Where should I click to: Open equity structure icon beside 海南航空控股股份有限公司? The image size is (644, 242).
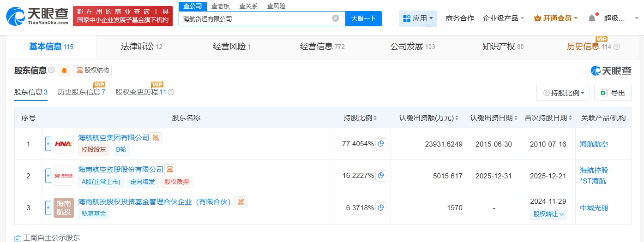[x=170, y=170]
